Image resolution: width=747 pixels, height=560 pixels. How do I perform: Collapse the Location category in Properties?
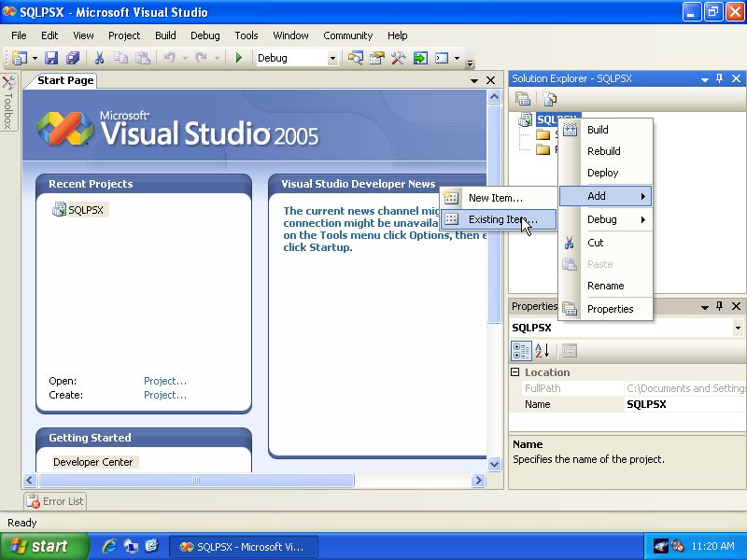(515, 372)
